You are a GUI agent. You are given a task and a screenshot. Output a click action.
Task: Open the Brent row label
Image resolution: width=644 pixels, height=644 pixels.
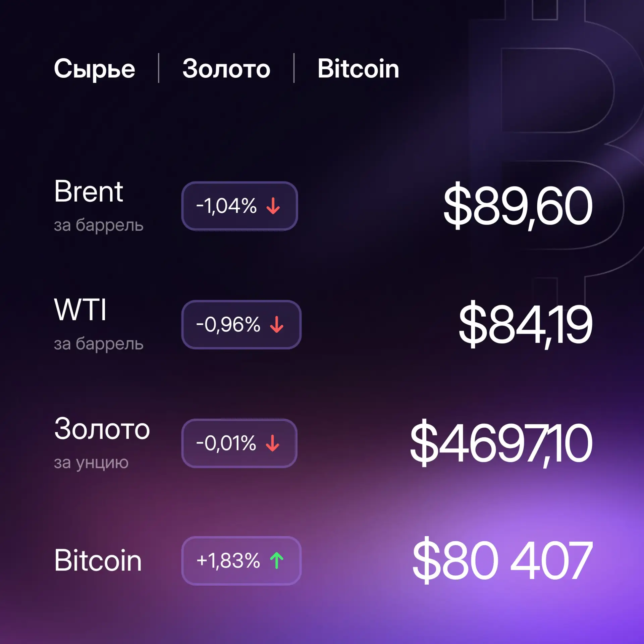(x=89, y=191)
